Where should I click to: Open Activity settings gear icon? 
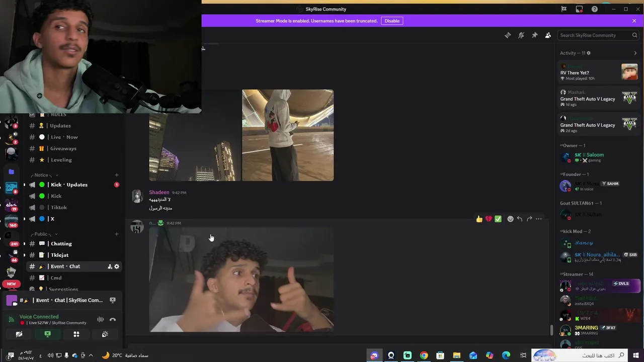pos(589,53)
